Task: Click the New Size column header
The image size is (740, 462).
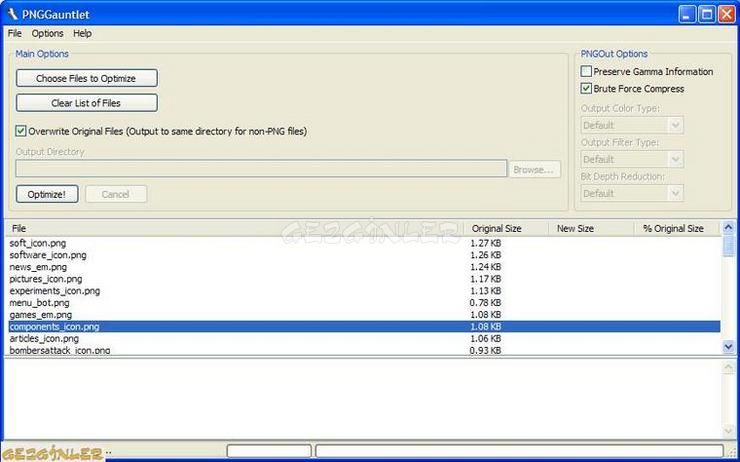Action: (591, 228)
